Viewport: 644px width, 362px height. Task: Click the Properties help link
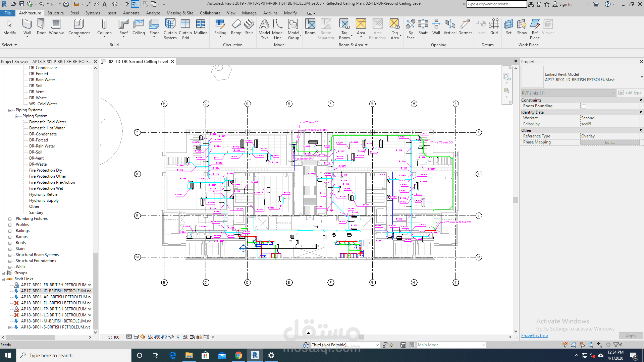coord(534,336)
